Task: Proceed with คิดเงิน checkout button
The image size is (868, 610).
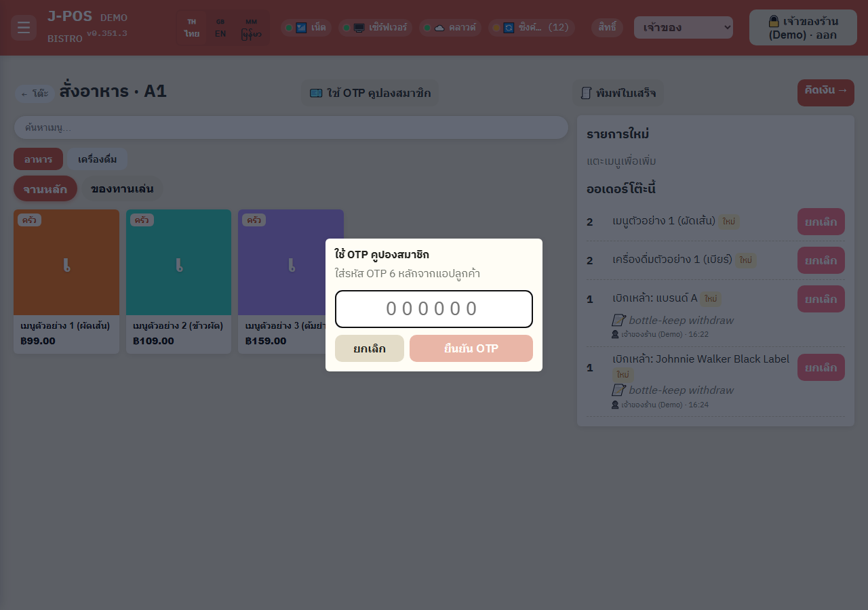Action: click(x=826, y=93)
